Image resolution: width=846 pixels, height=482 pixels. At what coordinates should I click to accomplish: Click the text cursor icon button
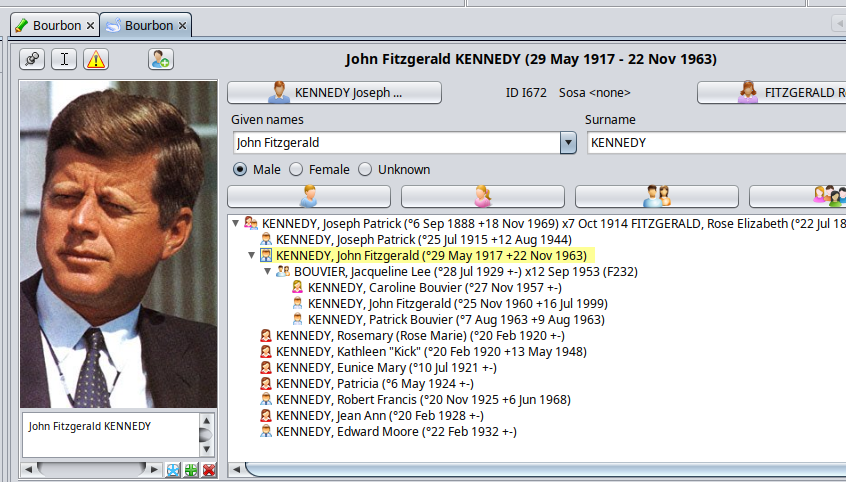point(64,59)
